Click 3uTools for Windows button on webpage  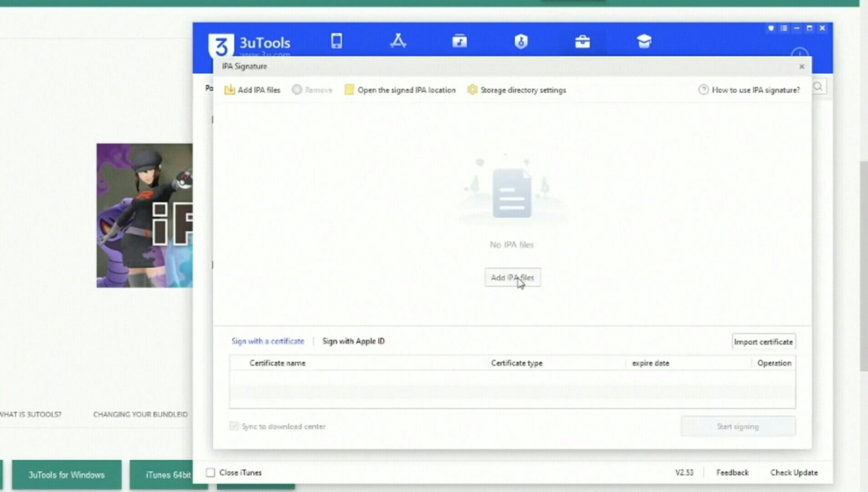(66, 475)
